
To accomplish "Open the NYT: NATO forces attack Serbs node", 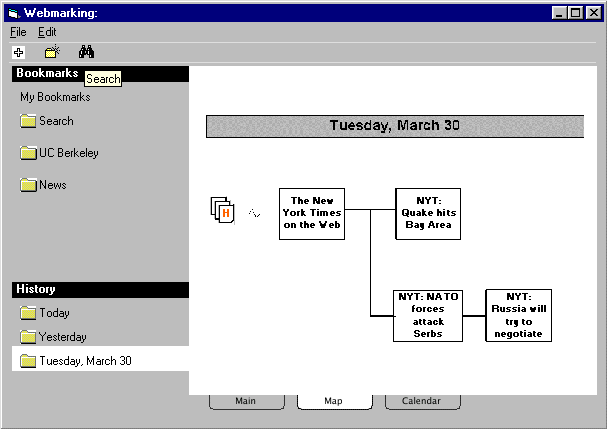I will (x=428, y=316).
